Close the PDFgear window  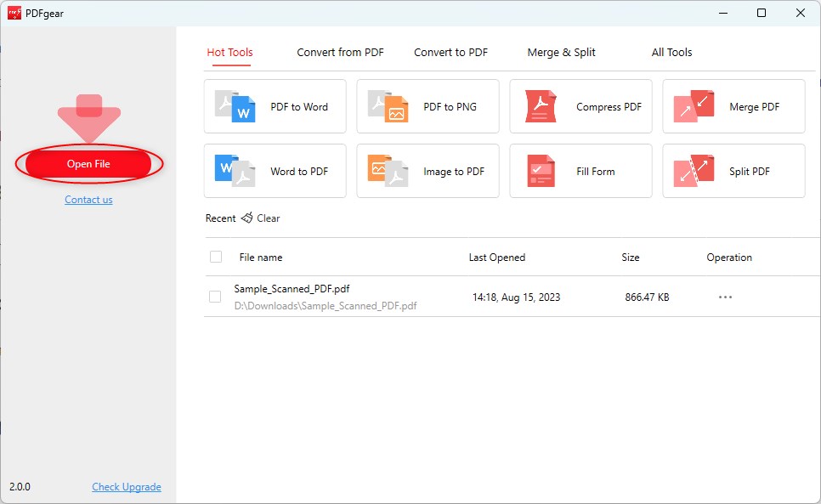point(801,13)
